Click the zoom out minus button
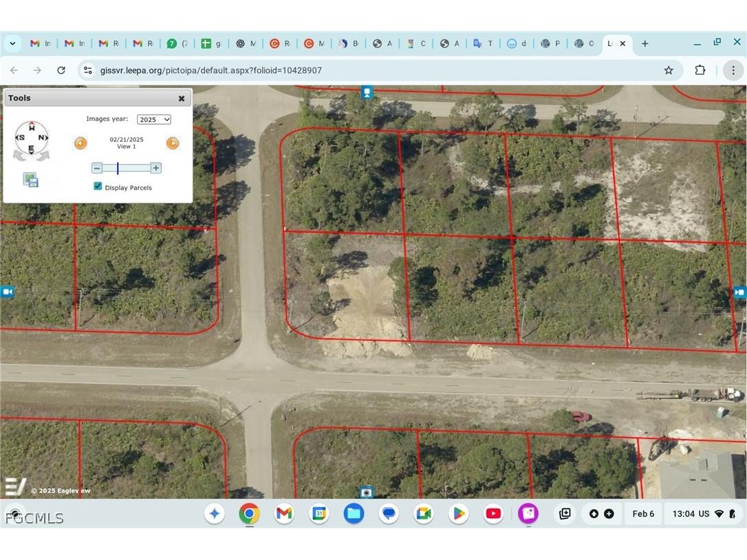Screen dimensions: 747x560 coord(97,168)
